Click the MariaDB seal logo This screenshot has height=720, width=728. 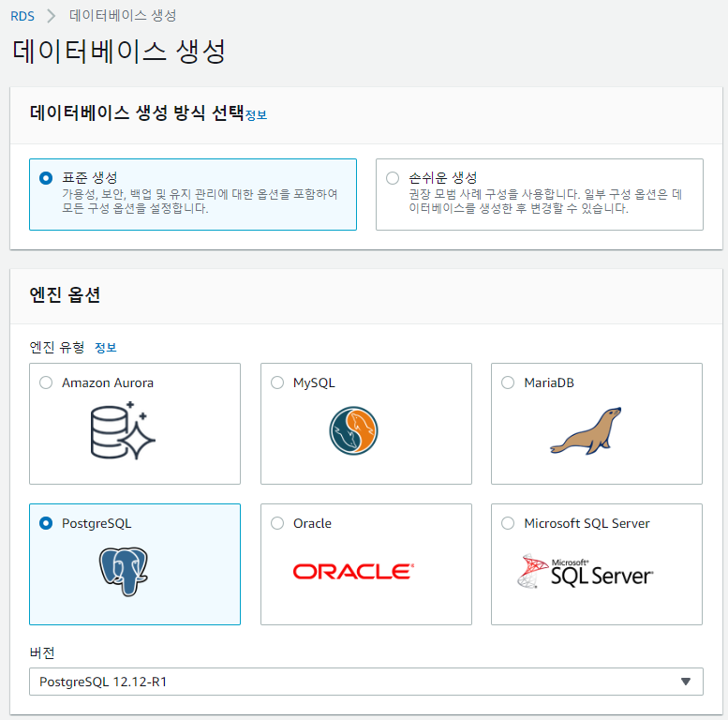586,431
